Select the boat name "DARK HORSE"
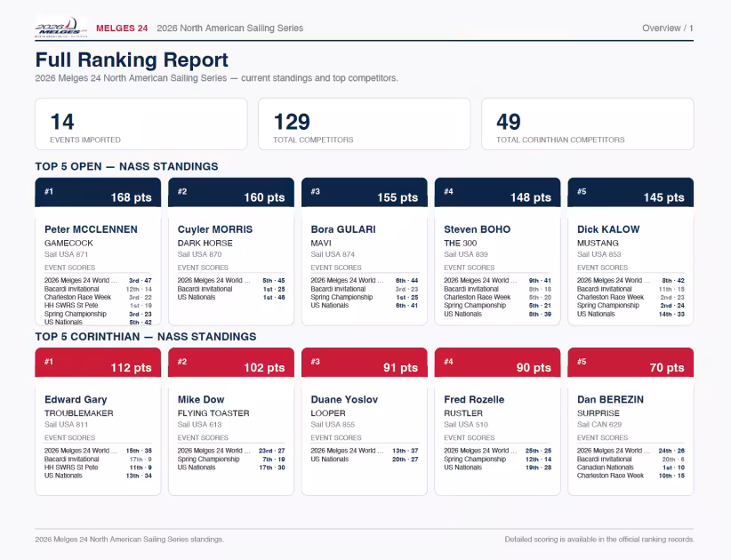The height and width of the screenshot is (560, 731). (x=205, y=243)
